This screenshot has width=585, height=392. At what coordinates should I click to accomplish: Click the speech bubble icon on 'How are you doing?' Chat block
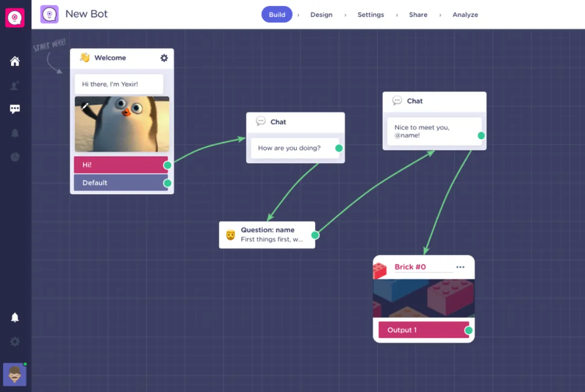click(261, 121)
